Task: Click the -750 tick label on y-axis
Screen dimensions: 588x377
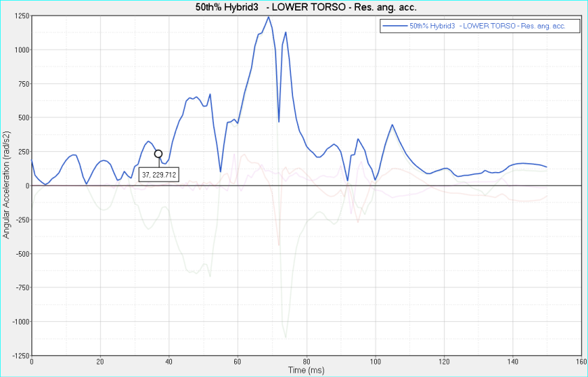Action: 20,288
